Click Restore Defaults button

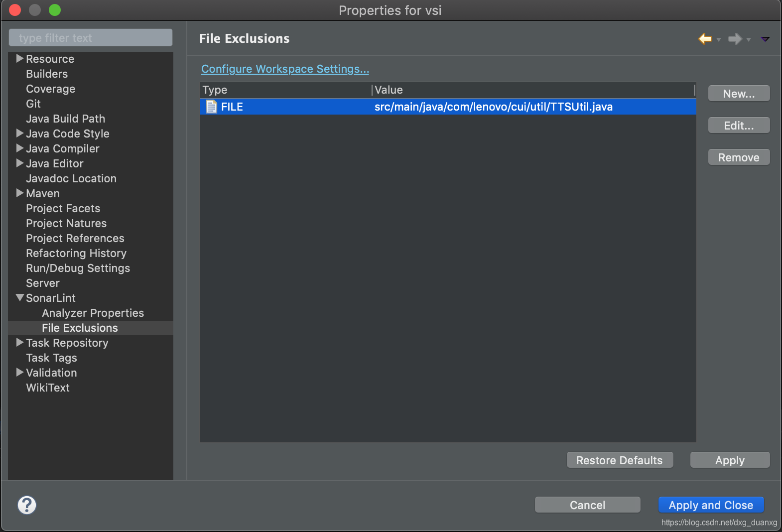tap(620, 460)
